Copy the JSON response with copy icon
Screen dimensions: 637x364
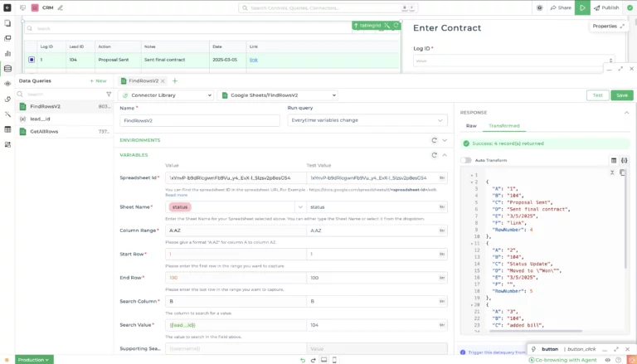[x=623, y=172]
